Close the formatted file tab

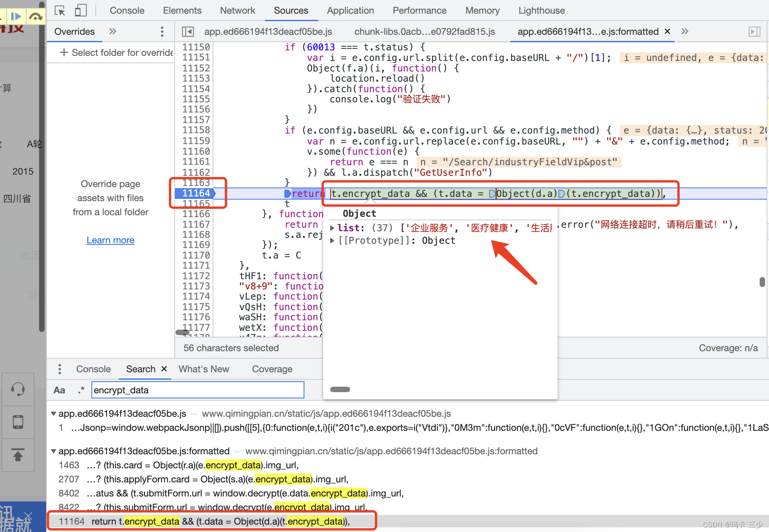(x=667, y=31)
